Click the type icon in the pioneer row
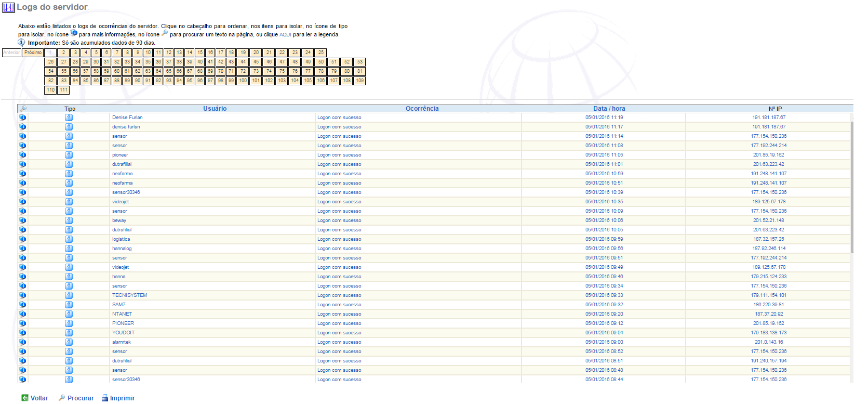The height and width of the screenshot is (404, 868). [69, 155]
